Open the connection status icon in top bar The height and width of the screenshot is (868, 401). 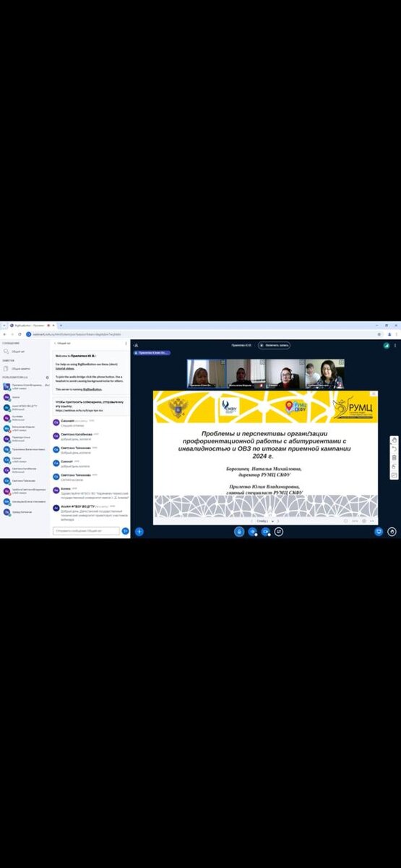pos(387,345)
